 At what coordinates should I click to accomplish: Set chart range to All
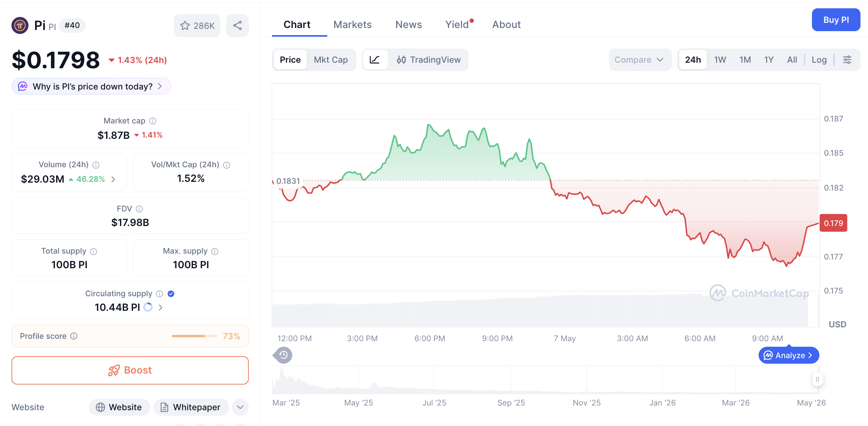pos(792,60)
